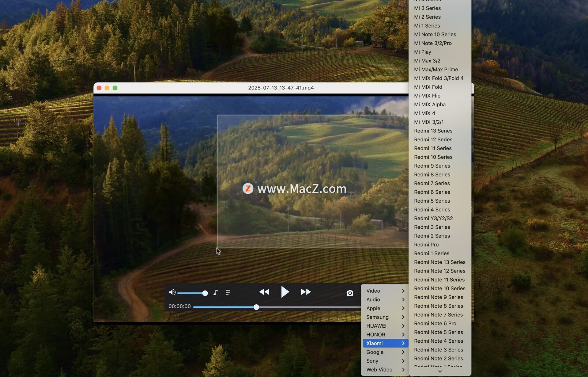Viewport: 588px width, 377px height.
Task: Click the playback progress bar handle
Action: pos(256,307)
